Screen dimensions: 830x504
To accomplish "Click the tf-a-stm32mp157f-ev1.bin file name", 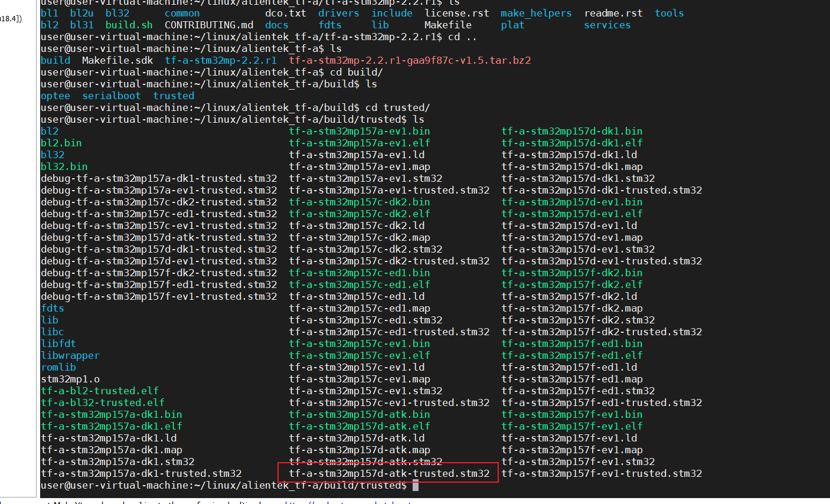I will pyautogui.click(x=572, y=414).
